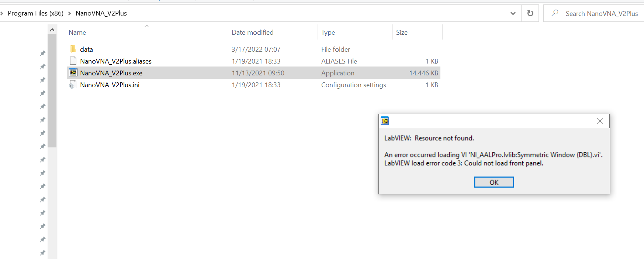Screen dimensions: 644x259
Task: Click the Search NanoVNA_V2Plus box
Action: click(594, 13)
